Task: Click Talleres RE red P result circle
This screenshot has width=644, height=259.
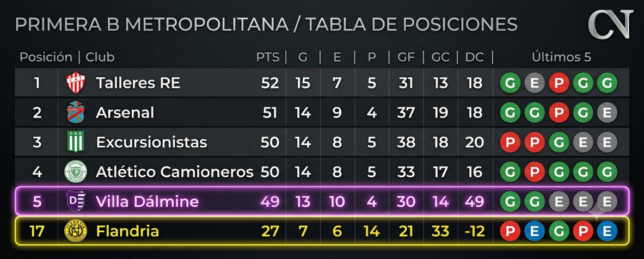Action: click(559, 83)
